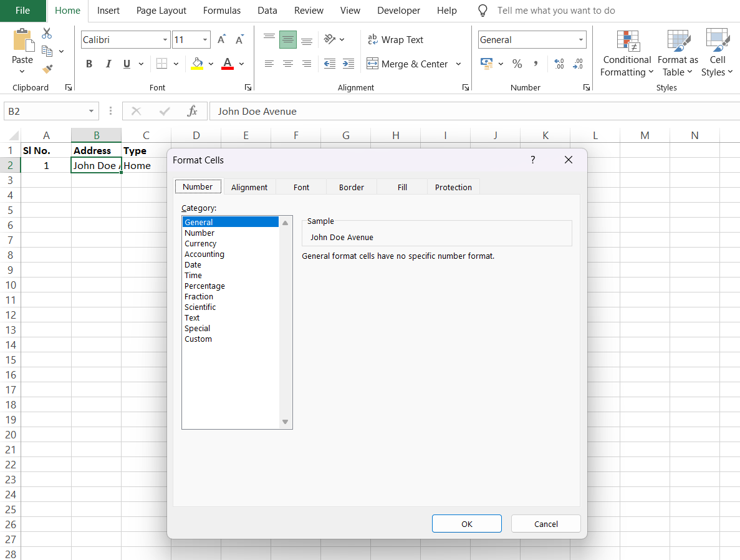Click the Orientation text-angle icon

tap(330, 39)
